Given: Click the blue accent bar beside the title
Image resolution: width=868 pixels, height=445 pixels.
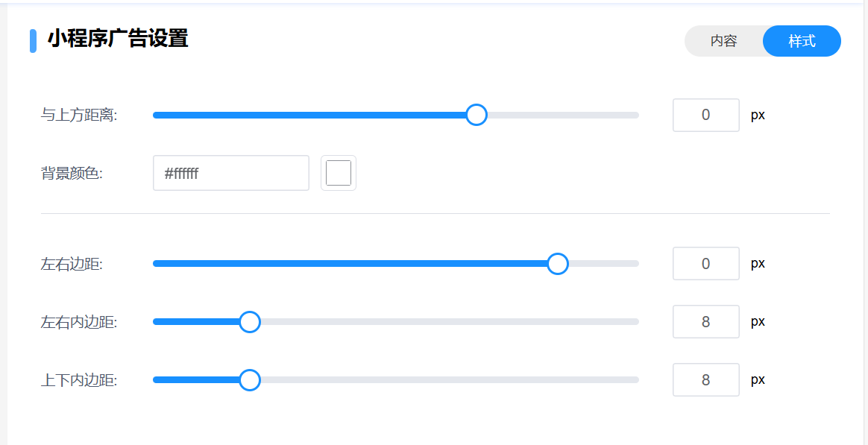Looking at the screenshot, I should pos(33,41).
